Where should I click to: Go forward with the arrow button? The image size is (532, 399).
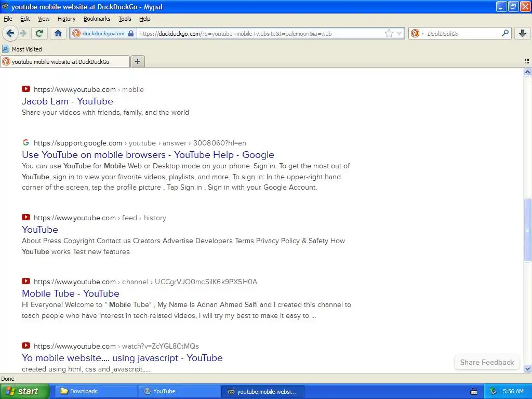click(x=23, y=33)
